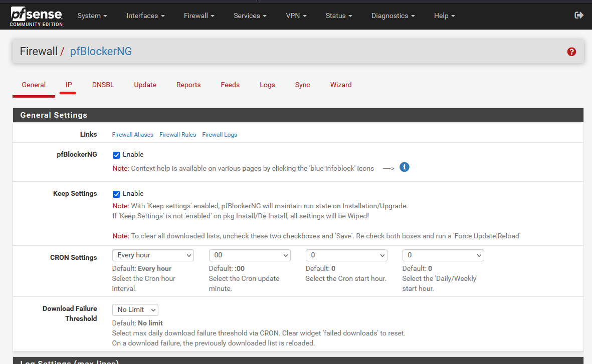
Task: Open the Cron start hour dropdown
Action: [x=346, y=255]
